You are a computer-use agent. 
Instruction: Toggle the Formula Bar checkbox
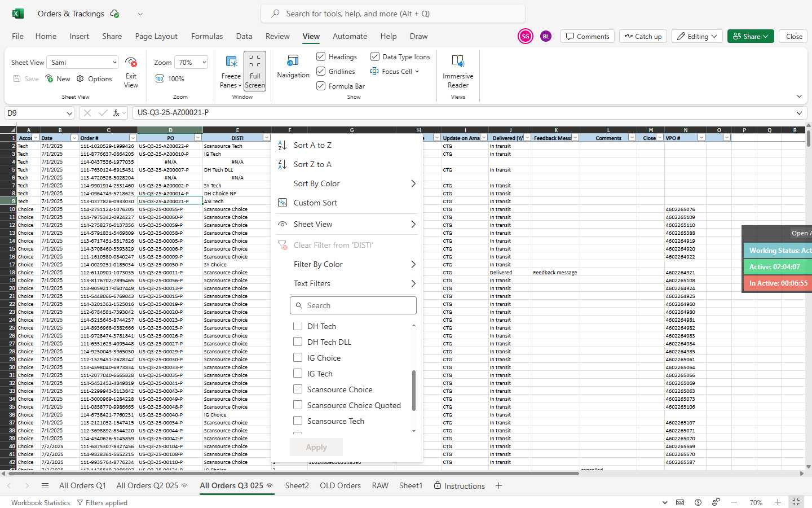(321, 86)
